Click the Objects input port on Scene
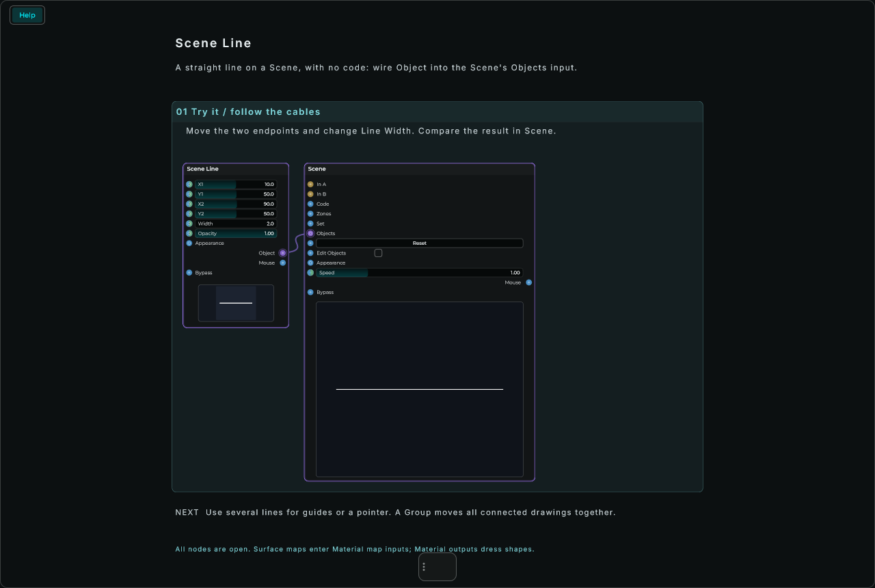 [310, 233]
